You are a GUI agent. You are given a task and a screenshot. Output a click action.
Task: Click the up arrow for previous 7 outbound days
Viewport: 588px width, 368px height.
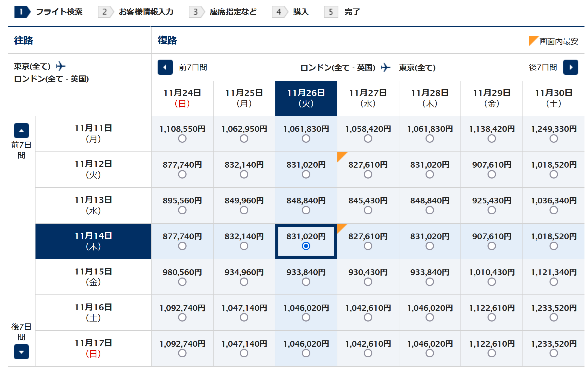[x=21, y=130]
